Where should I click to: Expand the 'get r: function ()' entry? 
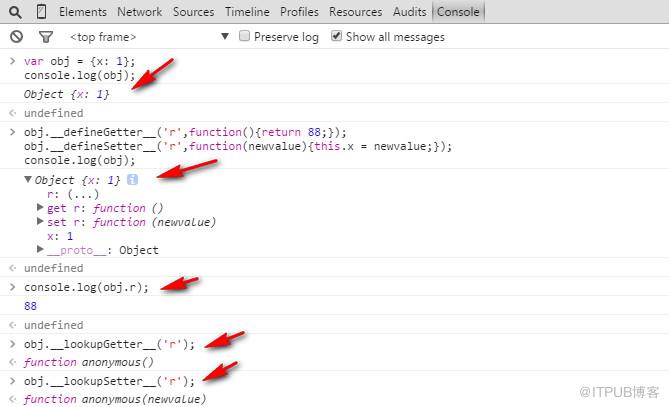(40, 207)
